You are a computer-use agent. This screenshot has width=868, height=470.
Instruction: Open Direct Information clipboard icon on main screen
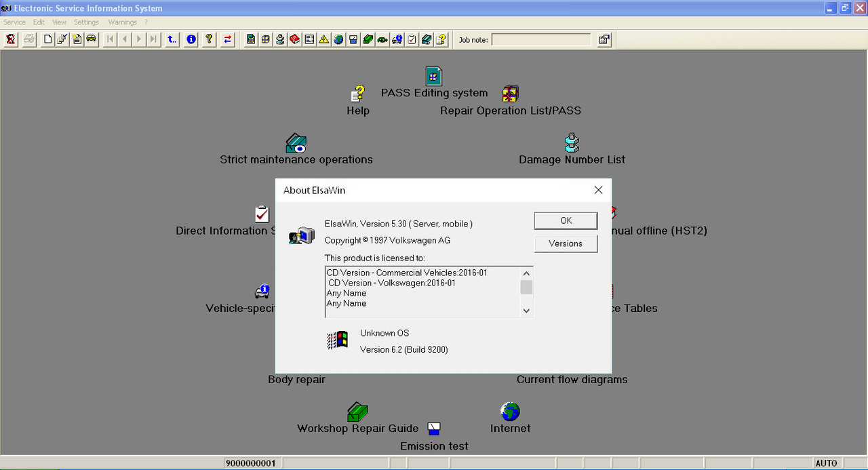click(262, 214)
